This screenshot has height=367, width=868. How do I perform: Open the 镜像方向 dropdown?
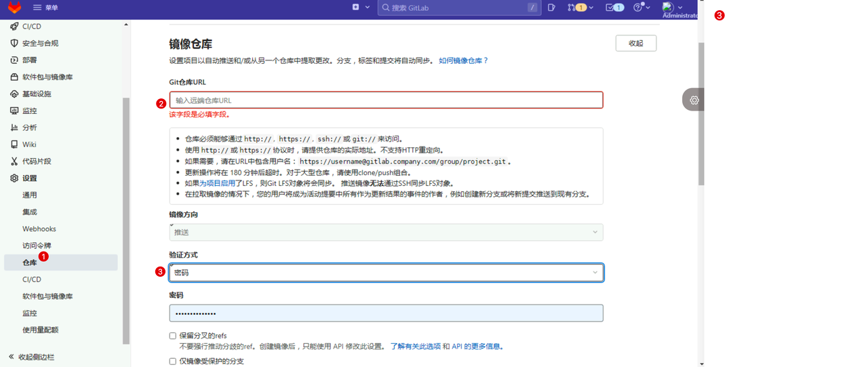(386, 232)
